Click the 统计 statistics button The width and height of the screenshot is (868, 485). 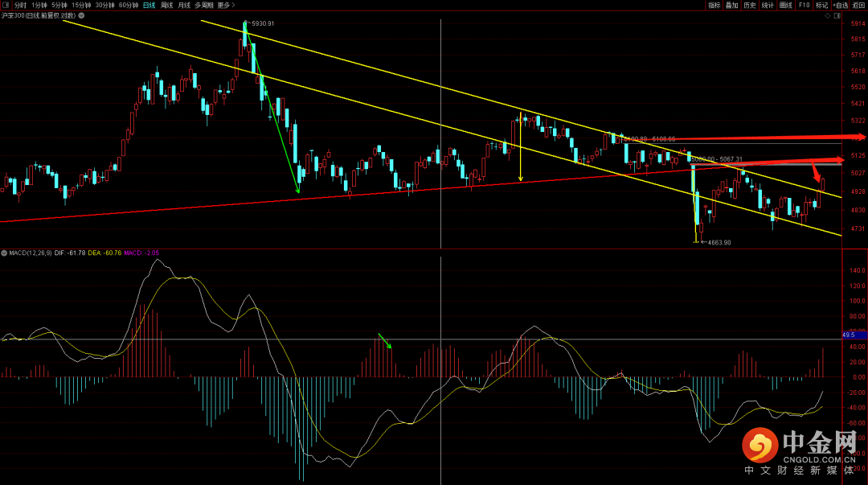coord(768,5)
